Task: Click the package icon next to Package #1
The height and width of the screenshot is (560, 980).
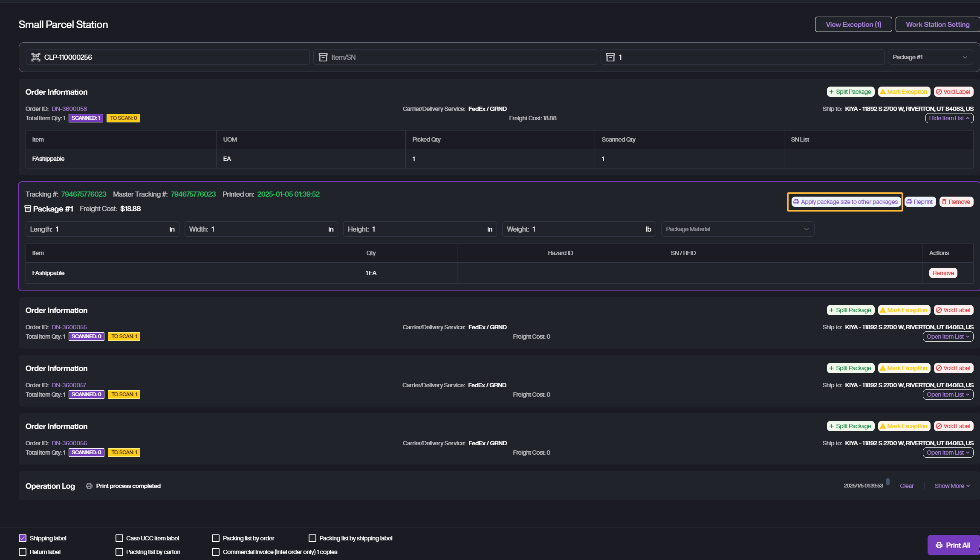Action: pyautogui.click(x=28, y=209)
